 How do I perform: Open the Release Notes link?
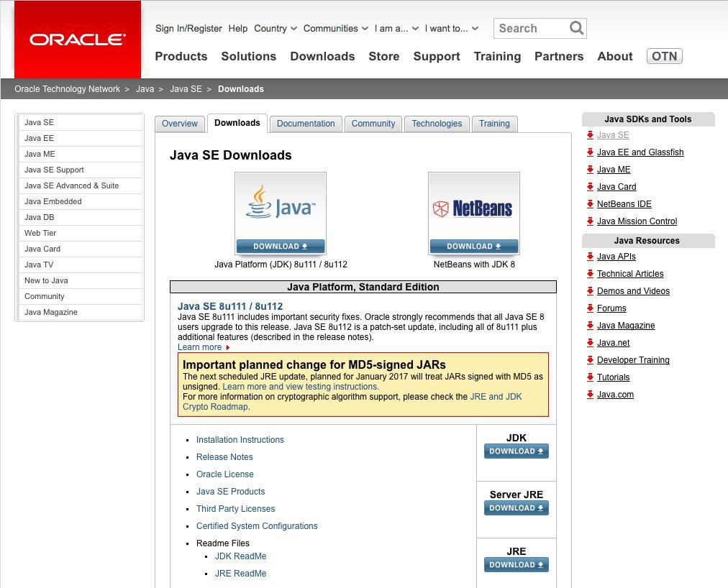pyautogui.click(x=224, y=457)
